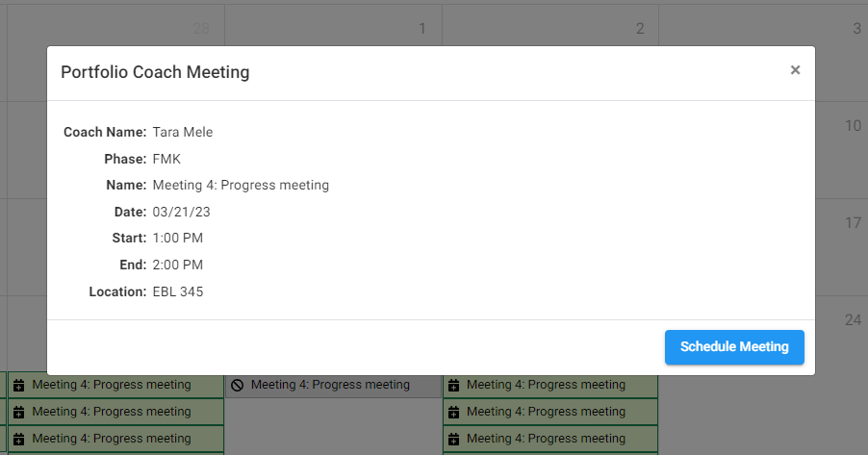Click calendar icon of top event in right column
Viewport: 868px width, 455px height.
click(x=454, y=385)
